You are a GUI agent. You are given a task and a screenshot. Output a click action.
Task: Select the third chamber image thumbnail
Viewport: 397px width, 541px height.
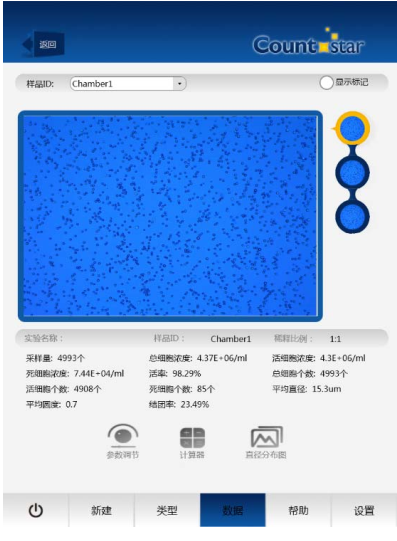(x=352, y=217)
